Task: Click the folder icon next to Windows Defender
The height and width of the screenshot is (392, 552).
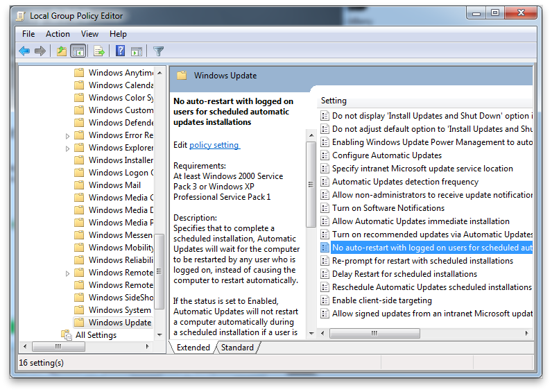Action: pos(79,123)
